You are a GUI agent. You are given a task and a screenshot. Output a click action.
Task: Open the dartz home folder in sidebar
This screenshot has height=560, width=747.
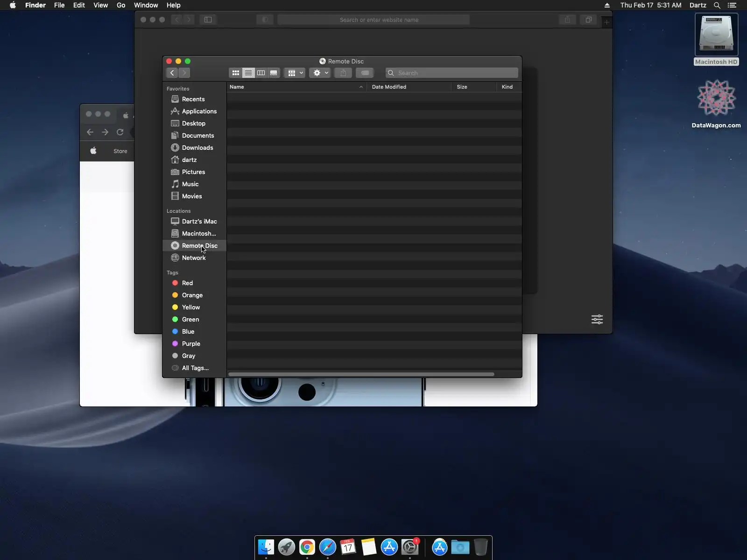pos(194,160)
